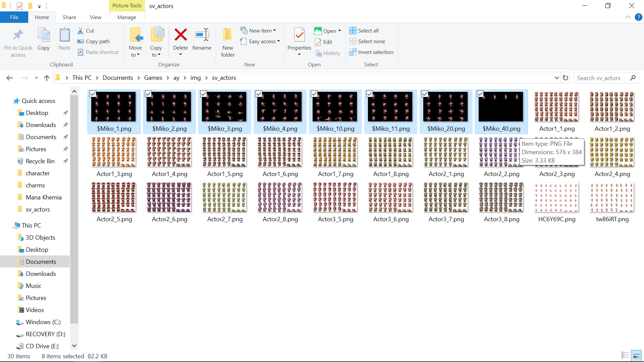Image resolution: width=644 pixels, height=362 pixels.
Task: Go up one folder level arrow
Action: (47, 78)
